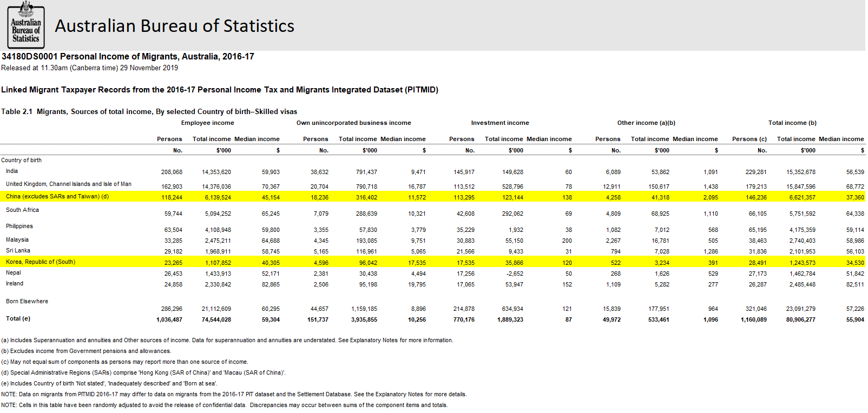The width and height of the screenshot is (868, 413).
Task: Select India's employee total income 14,353,620
Action: pos(216,172)
